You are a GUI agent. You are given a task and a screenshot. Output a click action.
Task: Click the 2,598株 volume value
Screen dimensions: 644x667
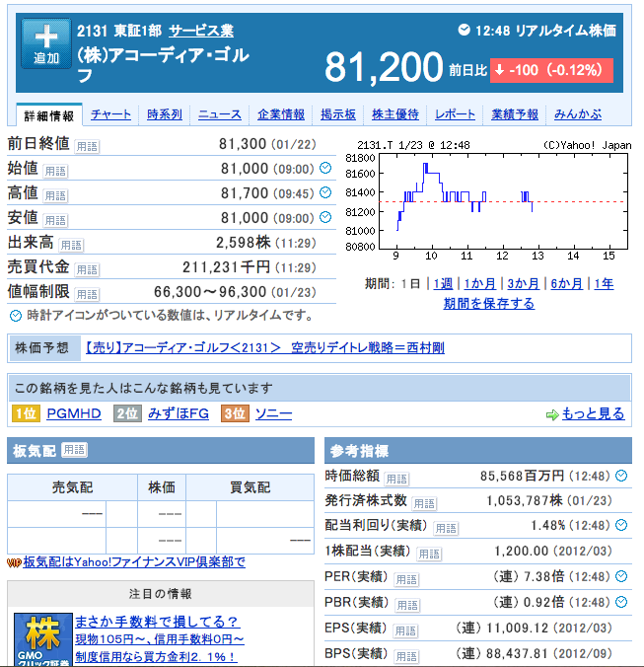coord(244,243)
